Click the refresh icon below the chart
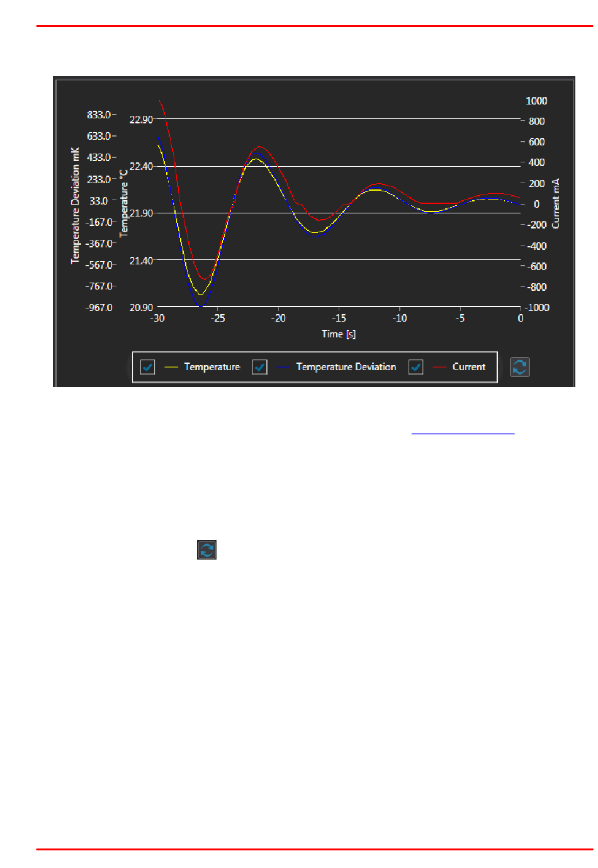 (206, 550)
